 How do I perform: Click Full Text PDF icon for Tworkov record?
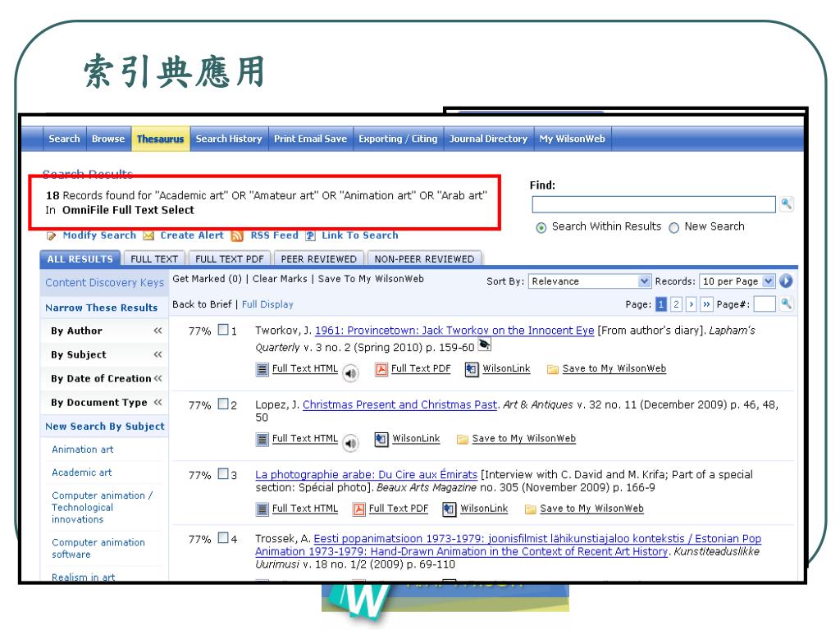click(381, 369)
